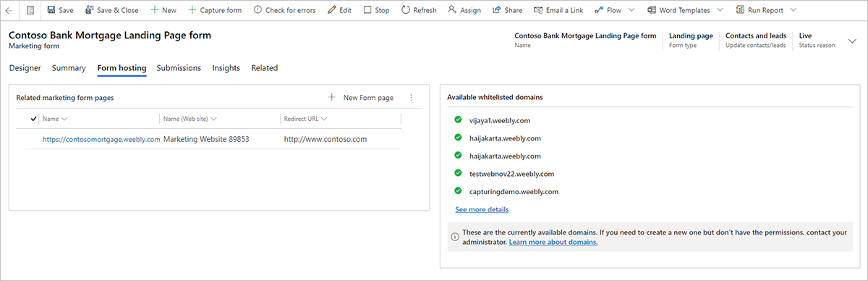Expand the header details chevron

tap(851, 41)
